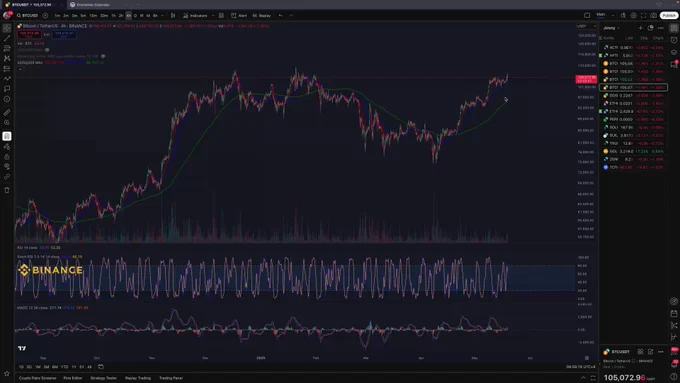Open the trash remove-drawings tool
This screenshot has height=383, width=680.
pos(7,190)
